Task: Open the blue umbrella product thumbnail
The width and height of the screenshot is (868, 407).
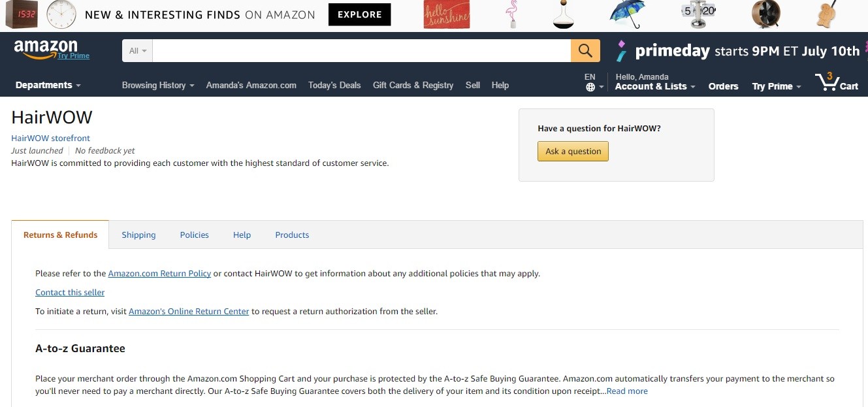Action: pyautogui.click(x=627, y=14)
